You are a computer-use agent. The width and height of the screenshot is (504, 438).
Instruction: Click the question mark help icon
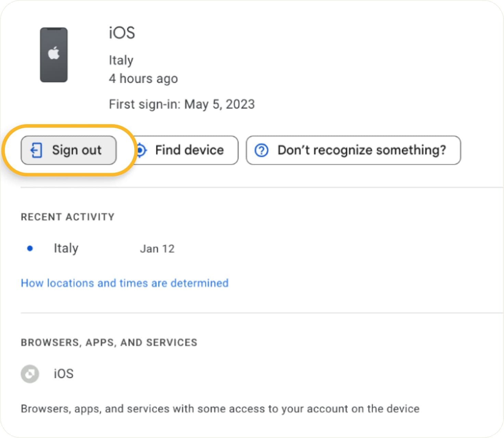261,150
